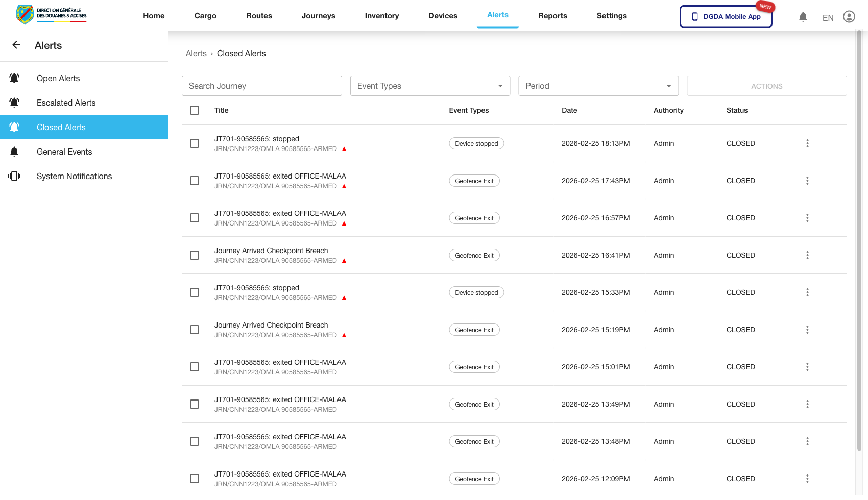Click the notification bell in the top bar
868x500 pixels.
[803, 16]
